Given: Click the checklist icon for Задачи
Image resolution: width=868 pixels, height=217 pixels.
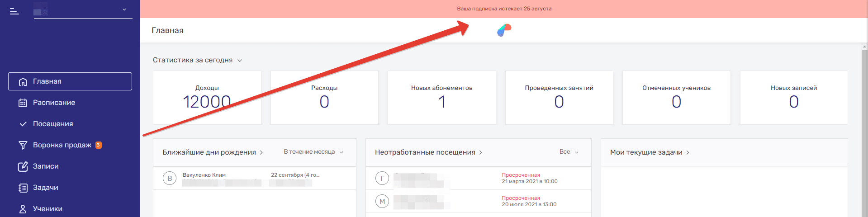Looking at the screenshot, I should coord(23,188).
